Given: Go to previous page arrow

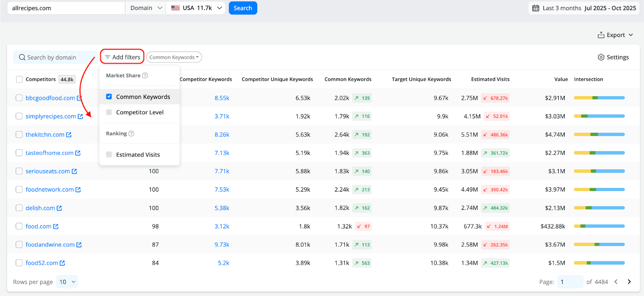Looking at the screenshot, I should click(x=616, y=282).
